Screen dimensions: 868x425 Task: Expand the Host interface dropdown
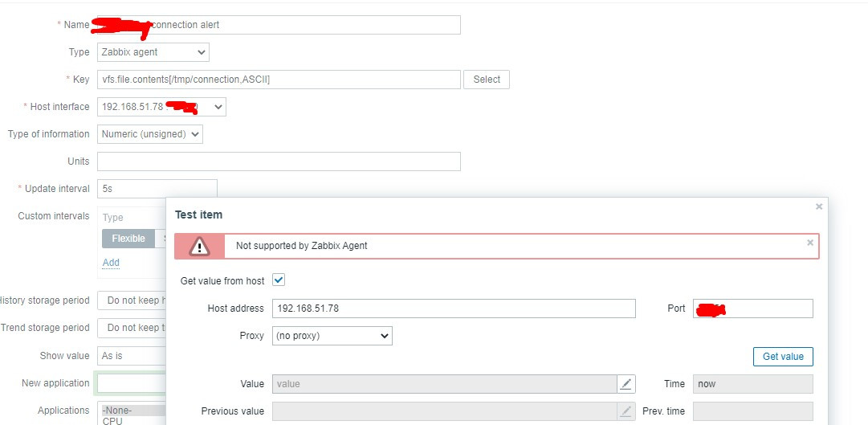(x=161, y=107)
